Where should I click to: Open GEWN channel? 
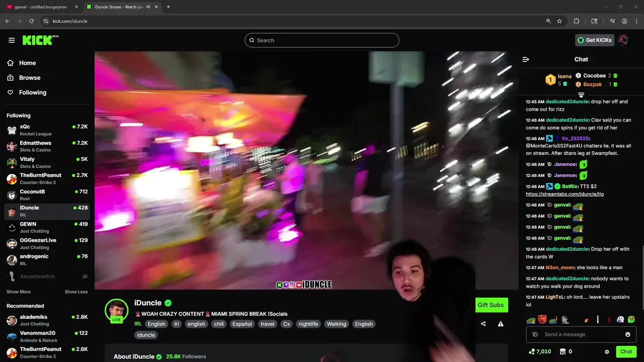47,227
